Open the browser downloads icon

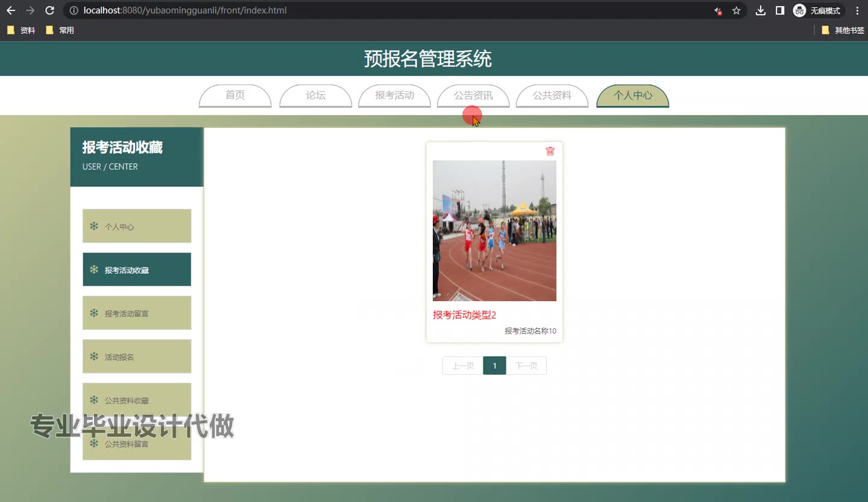click(x=761, y=10)
